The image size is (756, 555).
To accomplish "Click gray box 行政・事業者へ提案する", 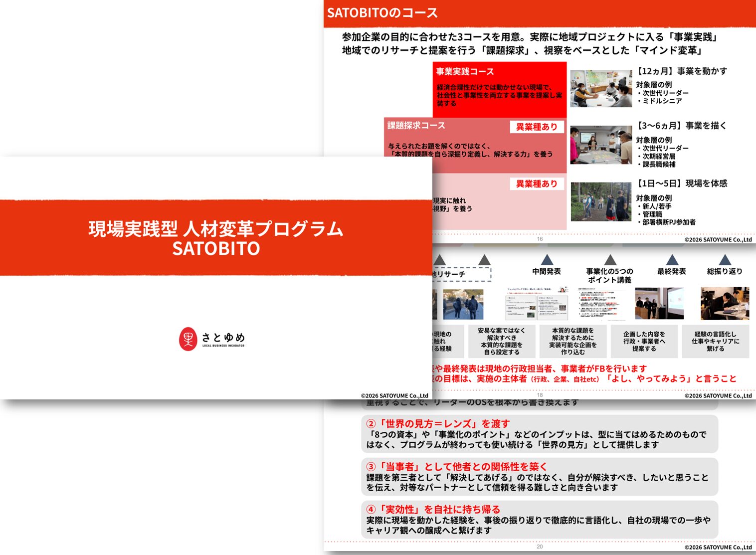I will (644, 341).
